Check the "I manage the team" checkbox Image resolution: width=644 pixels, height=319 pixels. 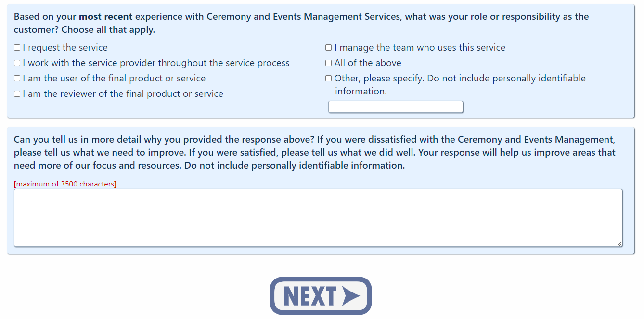(329, 48)
